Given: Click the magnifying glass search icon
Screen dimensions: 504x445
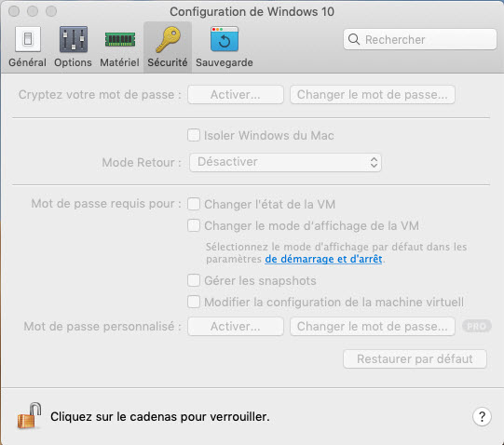Looking at the screenshot, I should [354, 39].
